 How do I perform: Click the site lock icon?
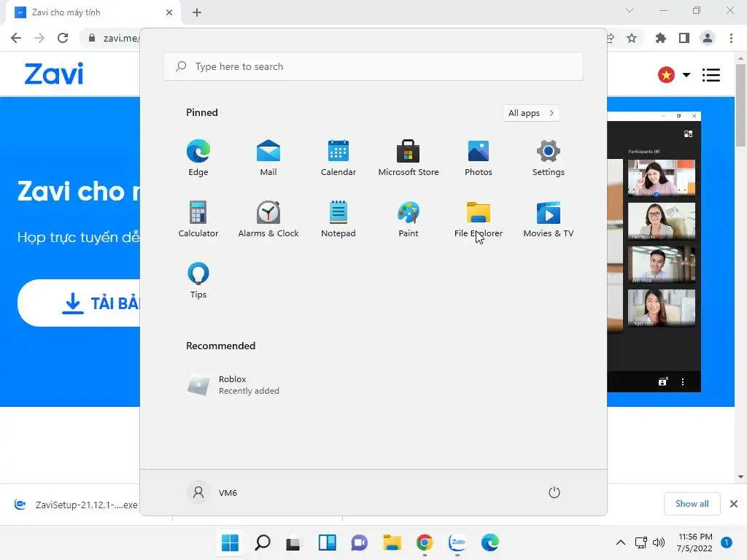92,38
